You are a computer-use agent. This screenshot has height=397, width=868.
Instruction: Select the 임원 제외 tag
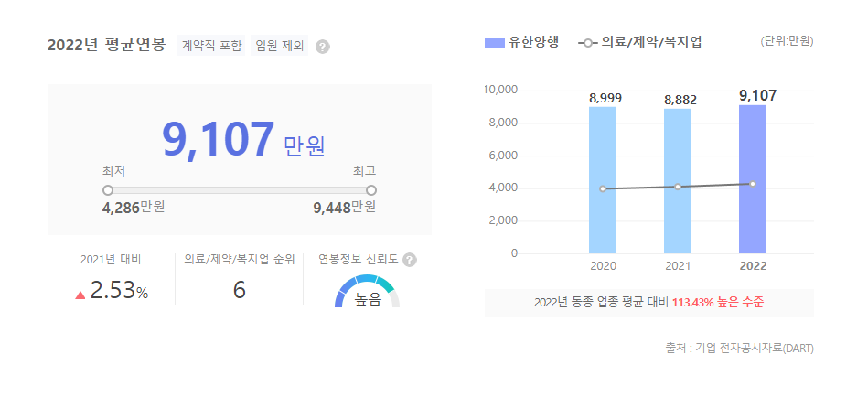[280, 46]
